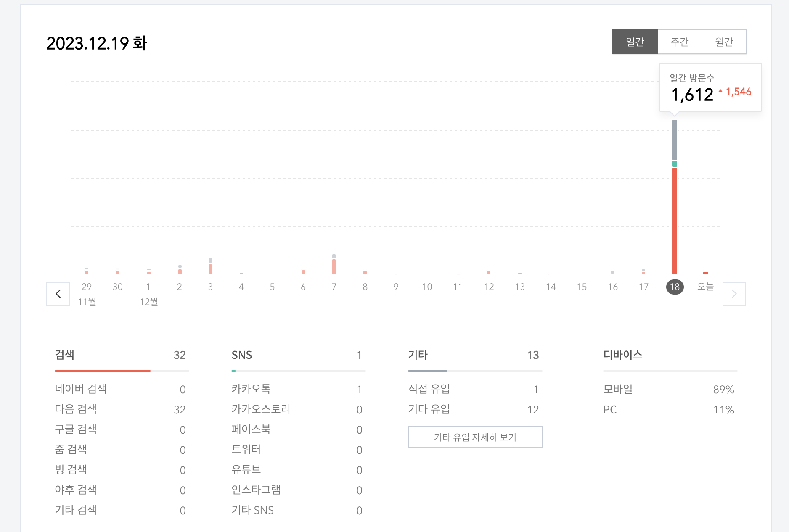The height and width of the screenshot is (532, 789).
Task: Select the highlighted date 18 marker
Action: tap(675, 287)
